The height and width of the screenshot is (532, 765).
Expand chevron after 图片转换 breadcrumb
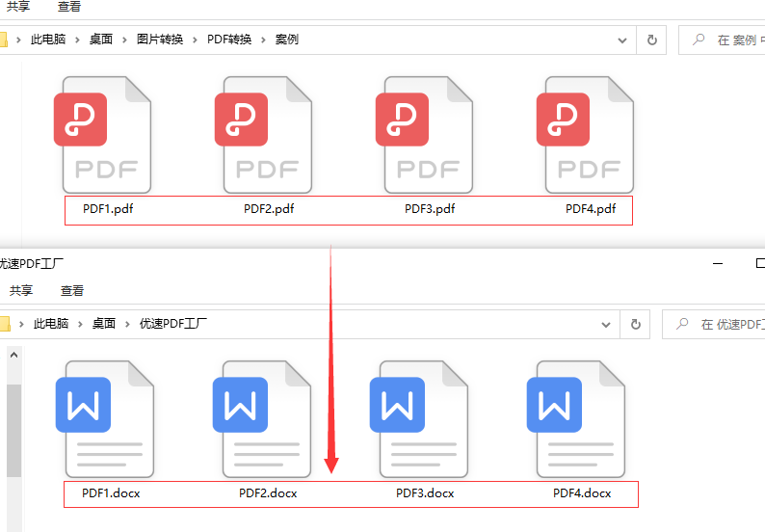point(195,40)
